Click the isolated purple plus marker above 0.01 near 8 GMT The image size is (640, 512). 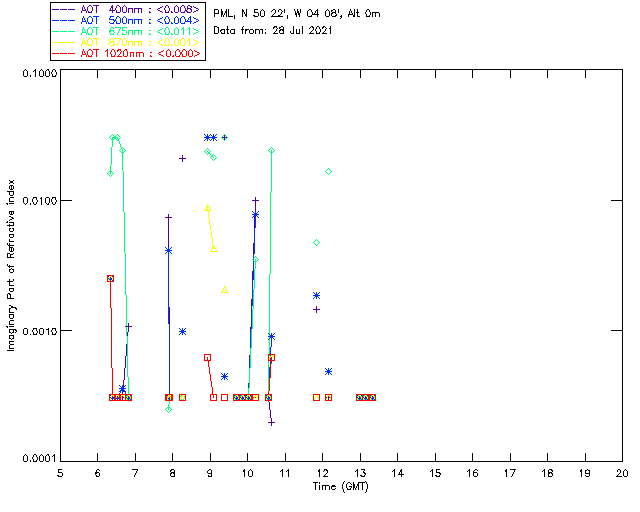[182, 158]
